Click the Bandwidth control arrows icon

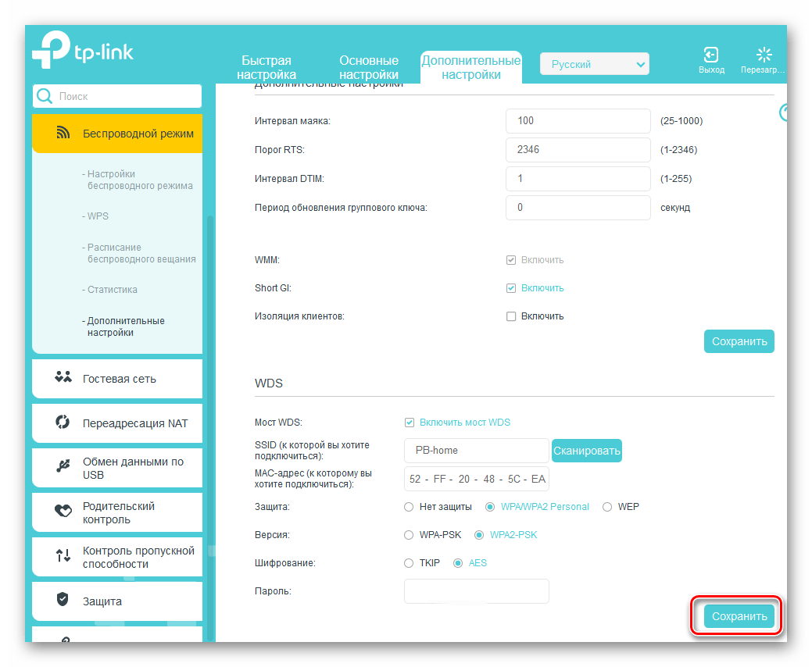click(63, 556)
